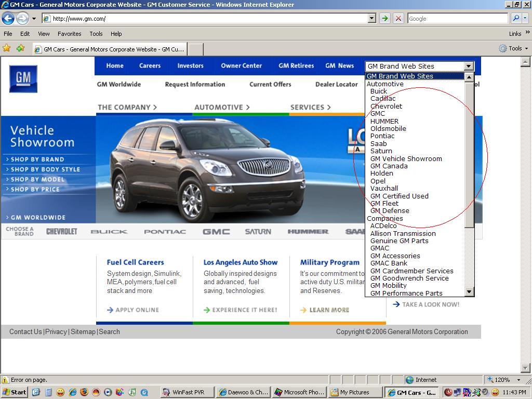Open My Pictures taskbar item
Screen dimensions: 532x399
[x=355, y=392]
